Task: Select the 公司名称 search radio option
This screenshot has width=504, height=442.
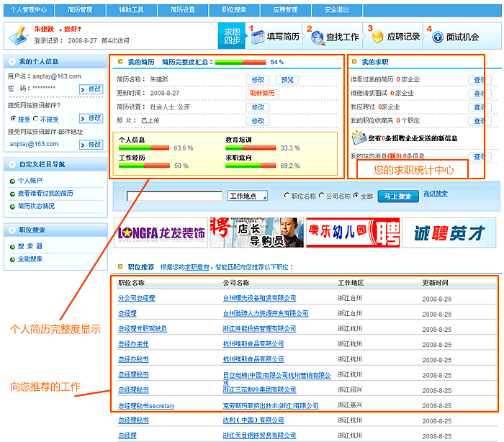Action: [321, 196]
